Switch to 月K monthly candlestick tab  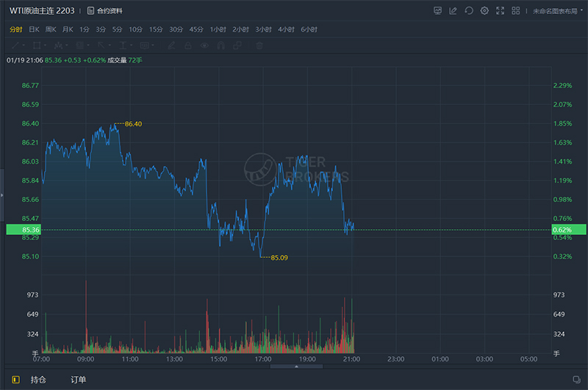pos(68,29)
